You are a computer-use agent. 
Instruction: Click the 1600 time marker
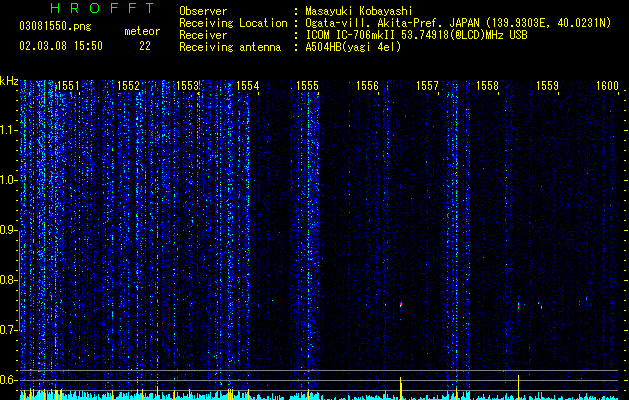point(607,86)
